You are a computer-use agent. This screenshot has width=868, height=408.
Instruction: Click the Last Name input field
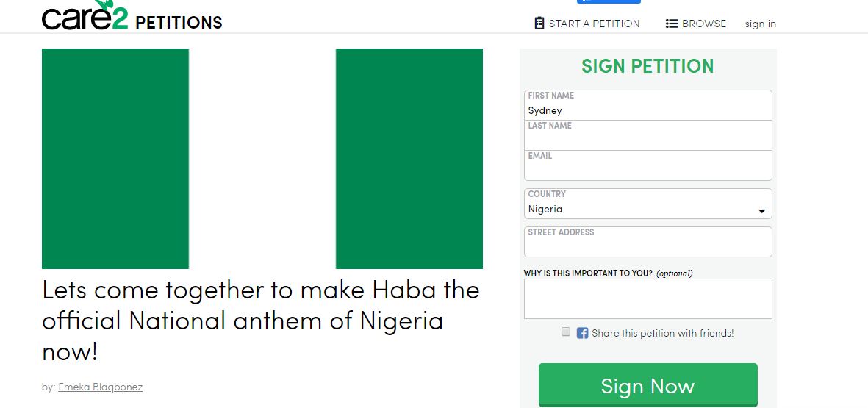(648, 140)
